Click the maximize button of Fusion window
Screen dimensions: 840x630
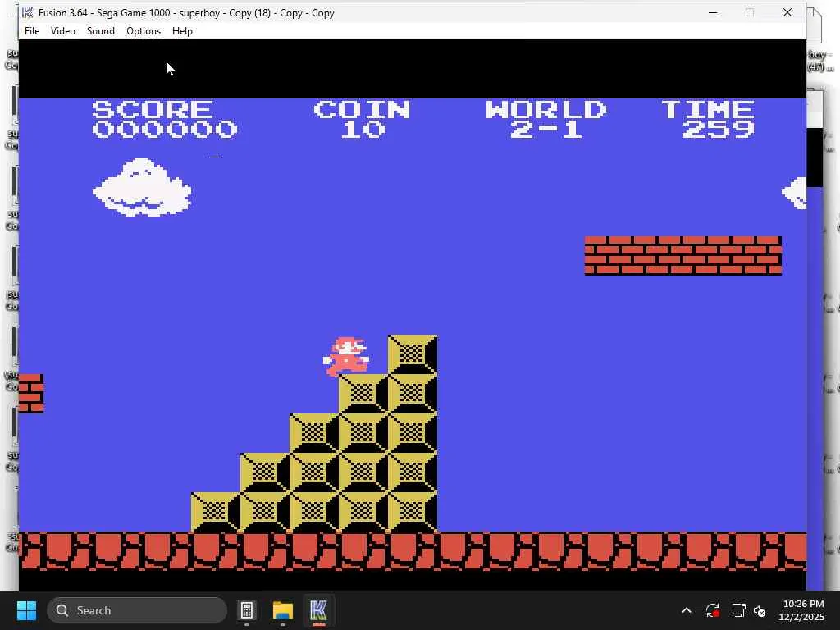point(750,13)
